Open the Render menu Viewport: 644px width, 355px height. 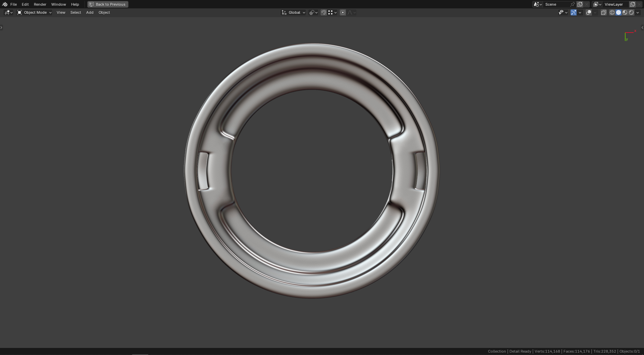point(40,4)
